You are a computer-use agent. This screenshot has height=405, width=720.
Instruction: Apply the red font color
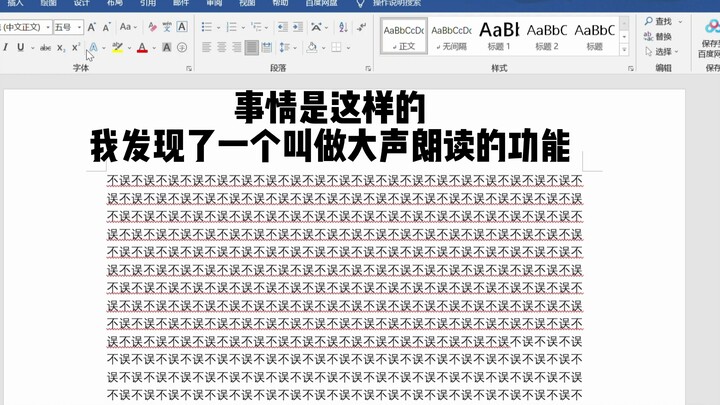coord(142,47)
